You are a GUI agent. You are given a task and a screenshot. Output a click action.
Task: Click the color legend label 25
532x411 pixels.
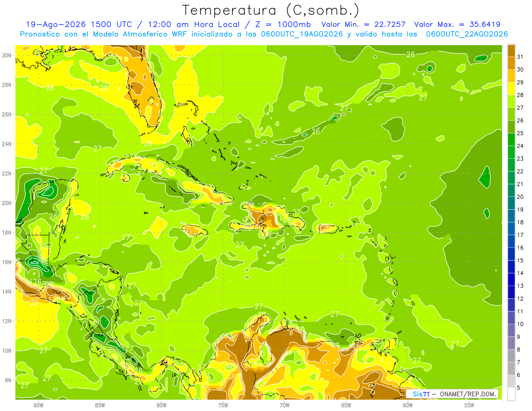pos(520,133)
